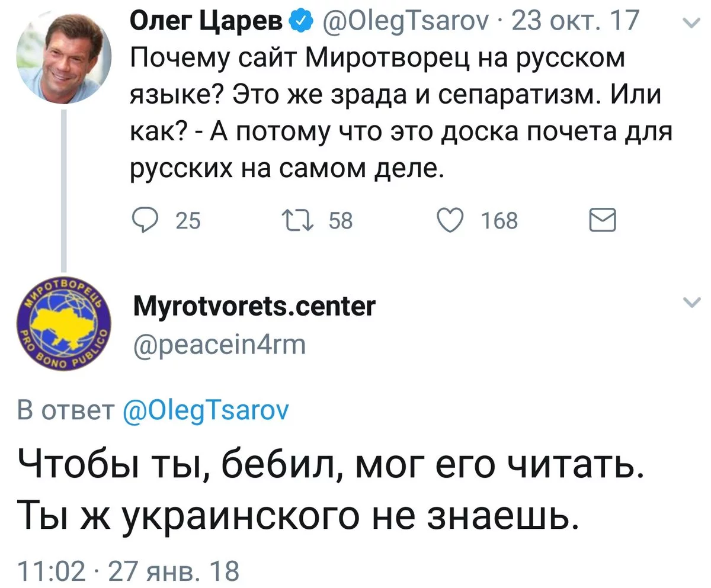
Task: Click the 23 окт. 17 date
Action: tap(575, 21)
